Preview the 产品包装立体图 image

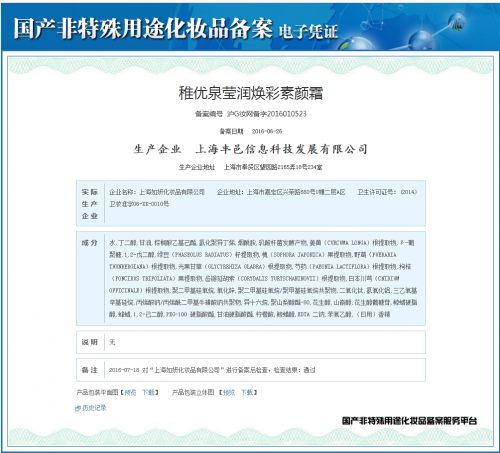point(229,393)
